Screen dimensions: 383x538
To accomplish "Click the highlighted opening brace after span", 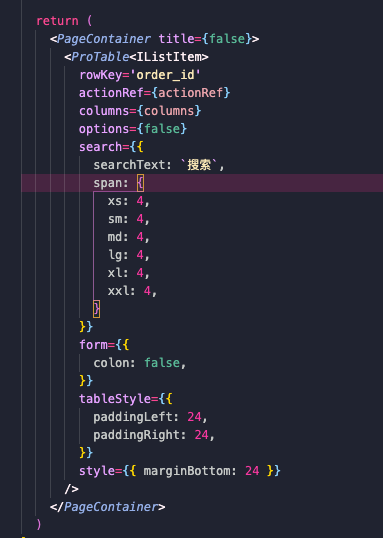I will tap(140, 183).
